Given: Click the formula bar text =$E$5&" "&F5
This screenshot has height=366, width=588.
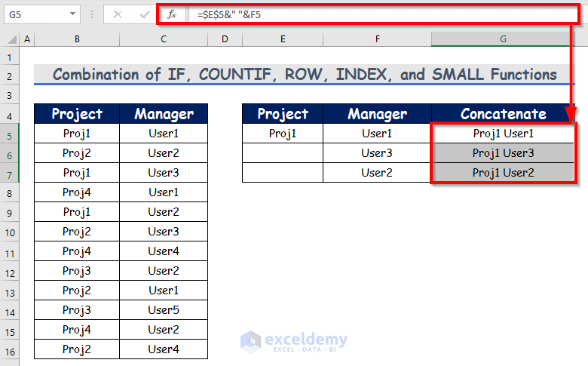Looking at the screenshot, I should coord(229,14).
